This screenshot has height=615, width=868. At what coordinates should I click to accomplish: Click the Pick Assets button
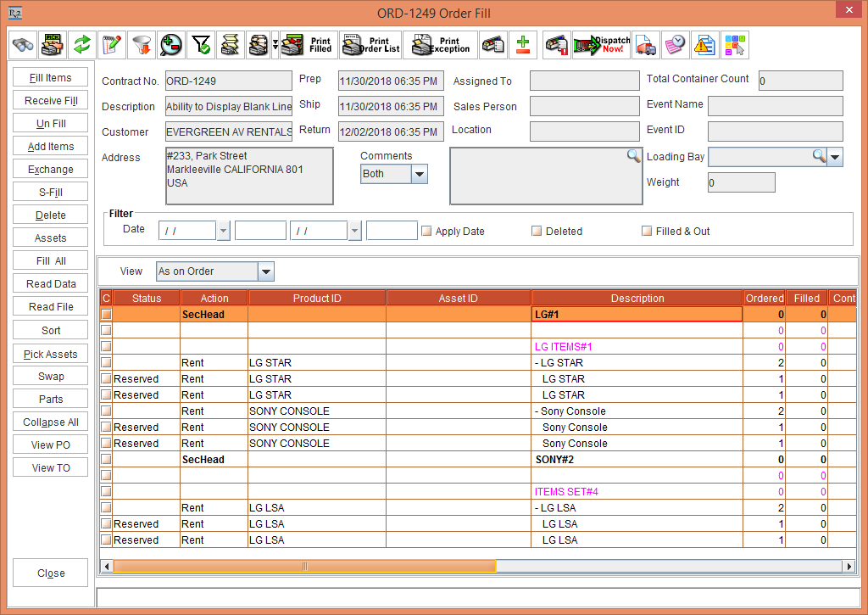click(50, 354)
